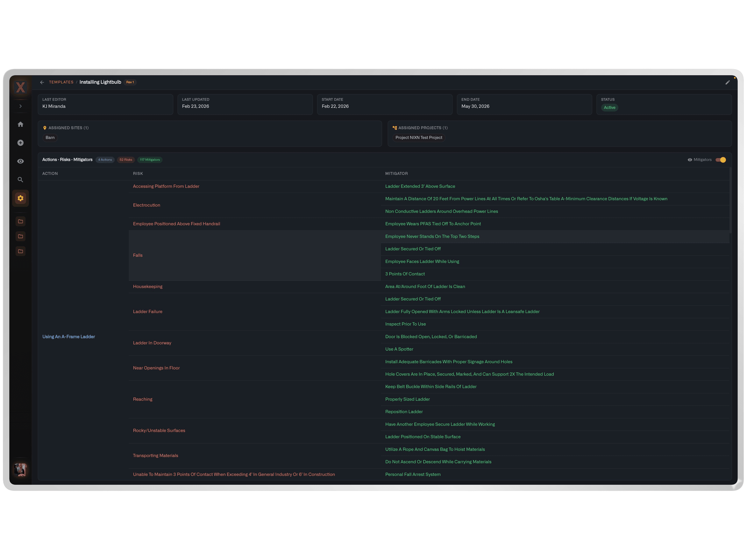Select the Ladder In Doorway risk
The height and width of the screenshot is (560, 747).
[x=152, y=343]
